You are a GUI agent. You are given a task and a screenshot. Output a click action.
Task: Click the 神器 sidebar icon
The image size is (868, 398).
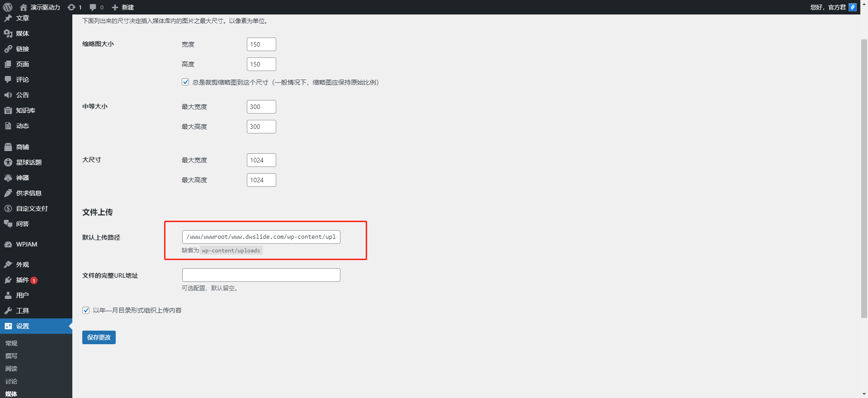[8, 178]
